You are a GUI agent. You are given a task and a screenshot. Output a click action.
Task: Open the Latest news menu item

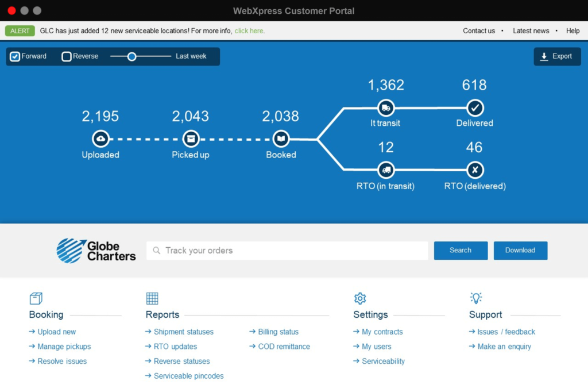click(531, 31)
